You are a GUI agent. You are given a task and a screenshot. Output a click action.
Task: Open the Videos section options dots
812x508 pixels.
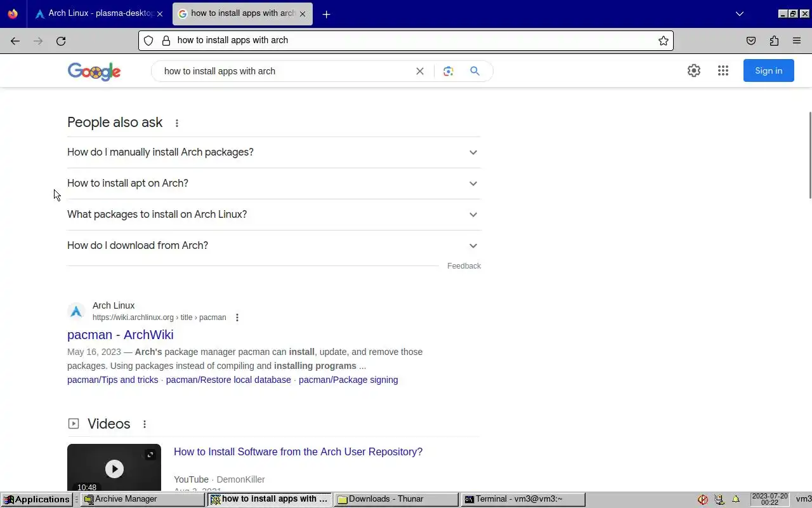click(145, 424)
